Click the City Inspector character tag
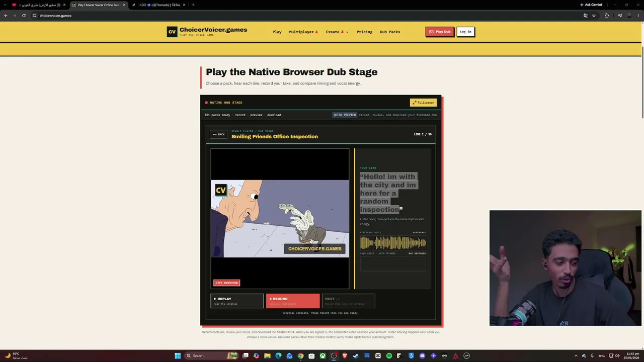 point(226,283)
